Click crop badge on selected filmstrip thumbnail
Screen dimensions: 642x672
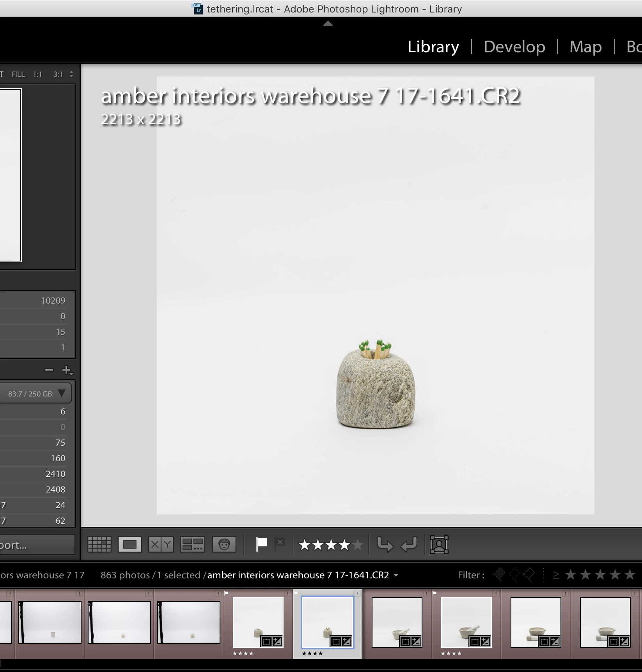tap(336, 641)
